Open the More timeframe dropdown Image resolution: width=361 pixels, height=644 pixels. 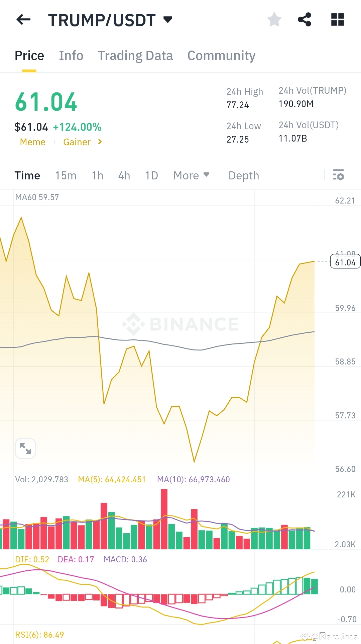191,175
